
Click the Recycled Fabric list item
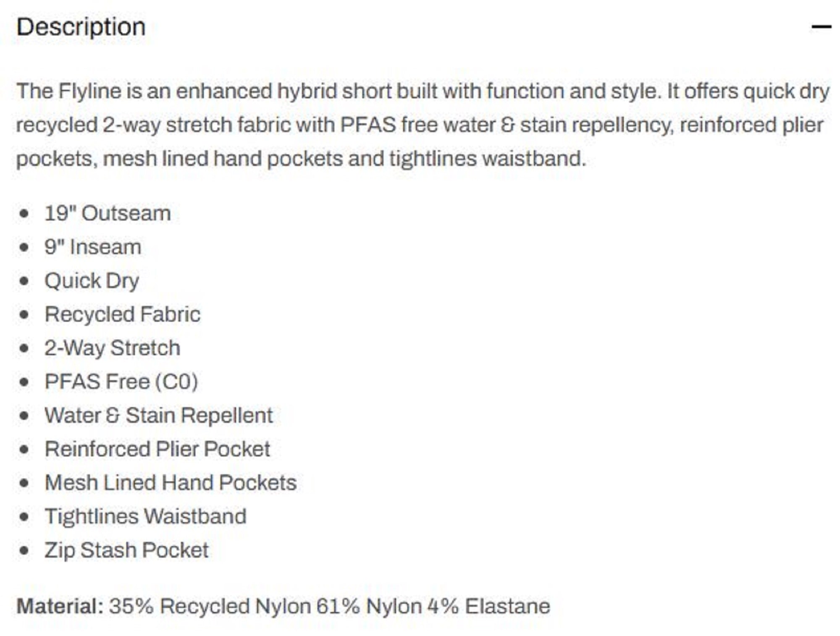coord(123,314)
